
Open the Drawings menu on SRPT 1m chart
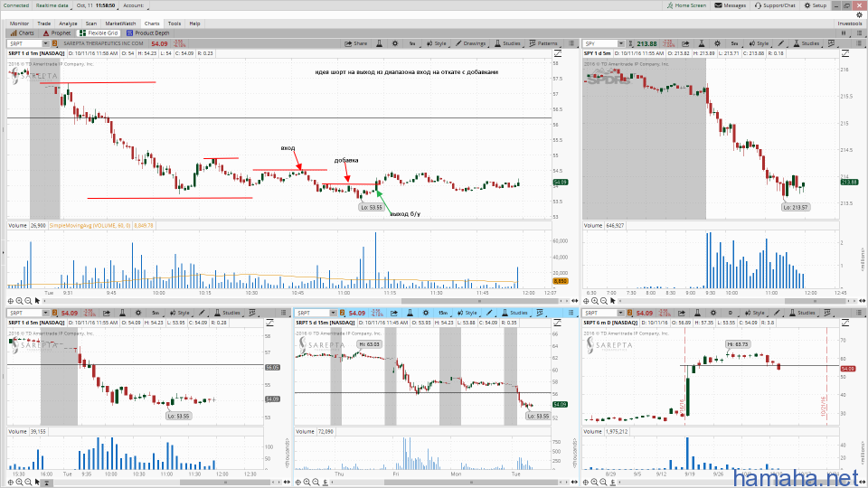pos(470,43)
